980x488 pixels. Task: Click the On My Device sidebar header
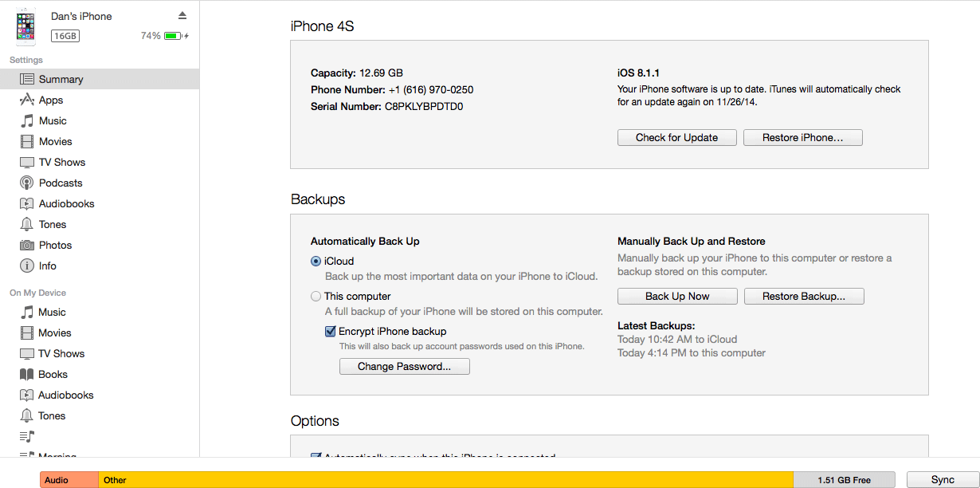[x=37, y=293]
